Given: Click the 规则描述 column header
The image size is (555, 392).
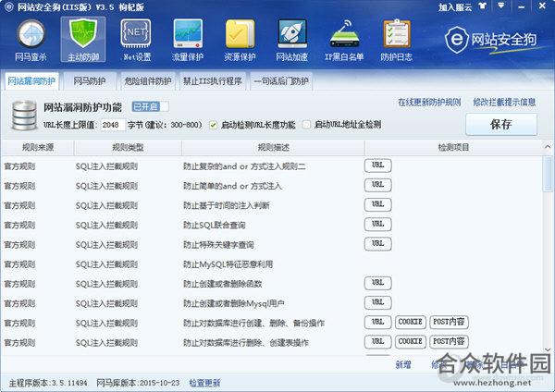Looking at the screenshot, I should click(x=273, y=147).
